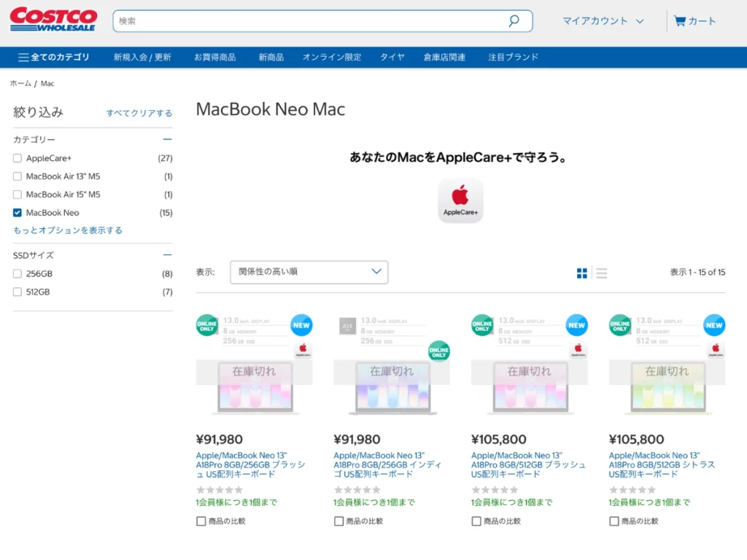Uncheck the MacBook Neo filter
This screenshot has width=747, height=560.
(18, 213)
